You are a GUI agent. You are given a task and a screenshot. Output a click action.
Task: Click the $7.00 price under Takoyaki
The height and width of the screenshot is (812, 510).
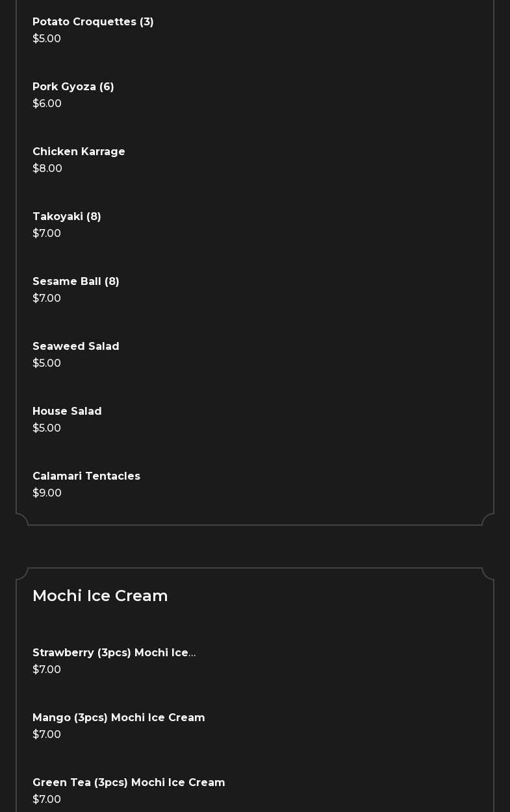click(47, 234)
